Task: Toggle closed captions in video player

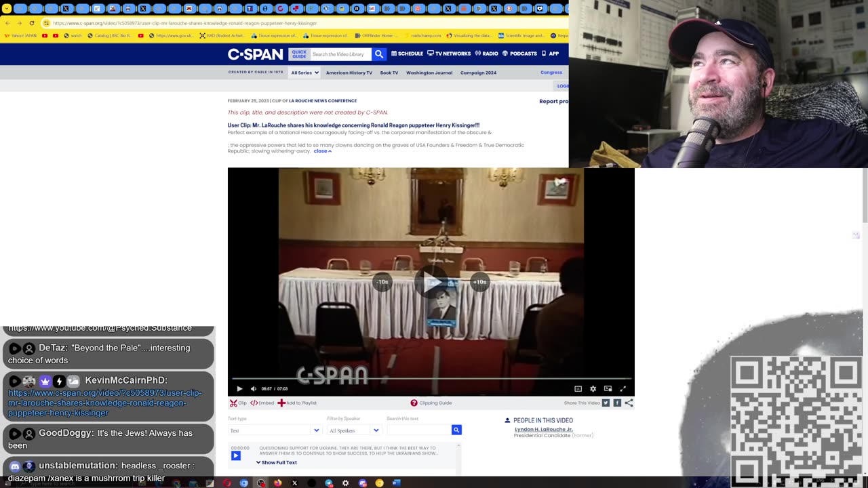Action: [578, 388]
